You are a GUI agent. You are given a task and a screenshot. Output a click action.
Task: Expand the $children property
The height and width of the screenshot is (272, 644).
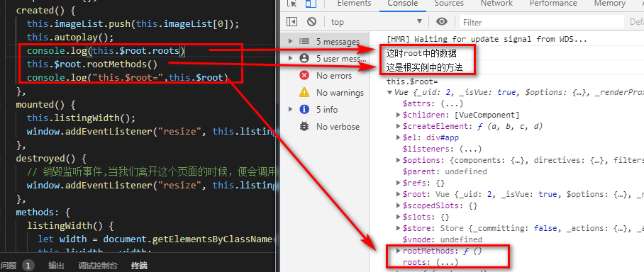(399, 115)
